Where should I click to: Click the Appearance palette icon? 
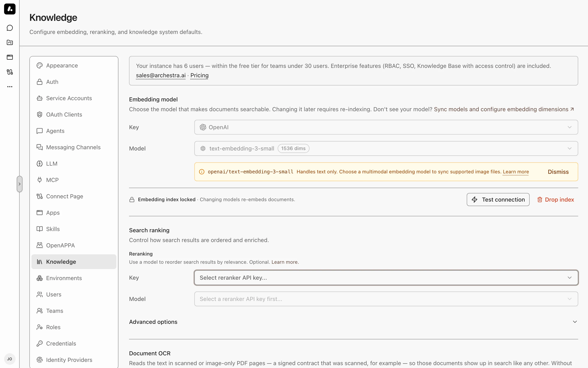pyautogui.click(x=40, y=65)
